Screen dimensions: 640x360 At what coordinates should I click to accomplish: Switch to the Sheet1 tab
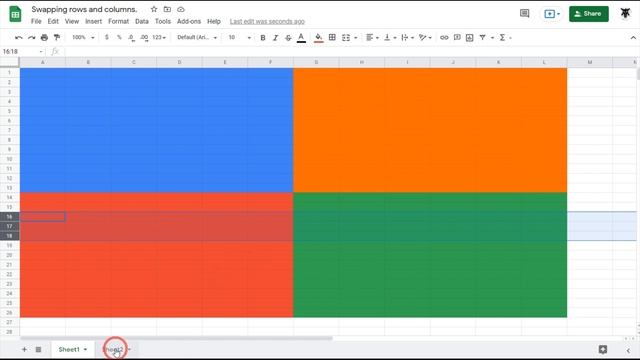pyautogui.click(x=69, y=349)
